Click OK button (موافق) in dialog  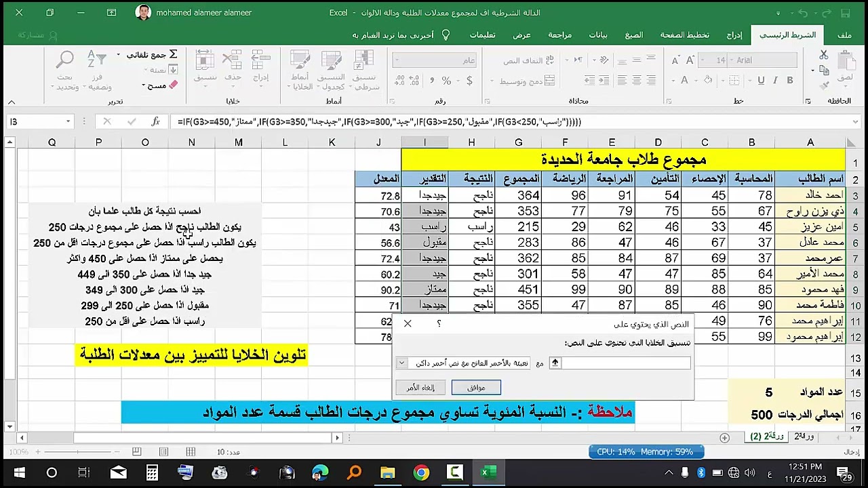pos(476,388)
